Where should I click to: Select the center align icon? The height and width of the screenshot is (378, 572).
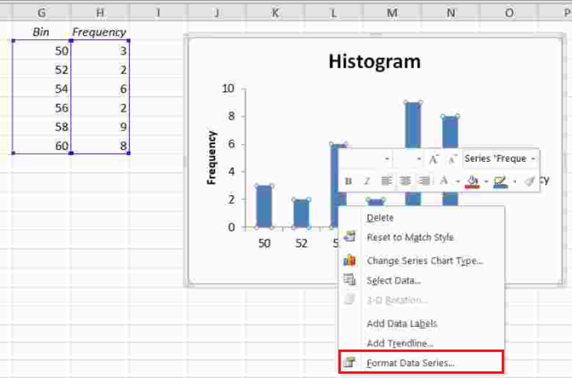405,181
